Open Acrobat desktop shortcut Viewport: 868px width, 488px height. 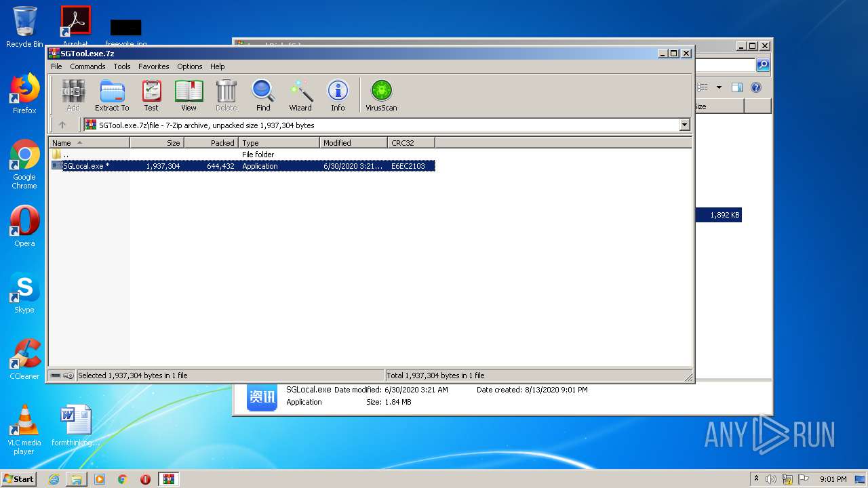click(x=76, y=26)
